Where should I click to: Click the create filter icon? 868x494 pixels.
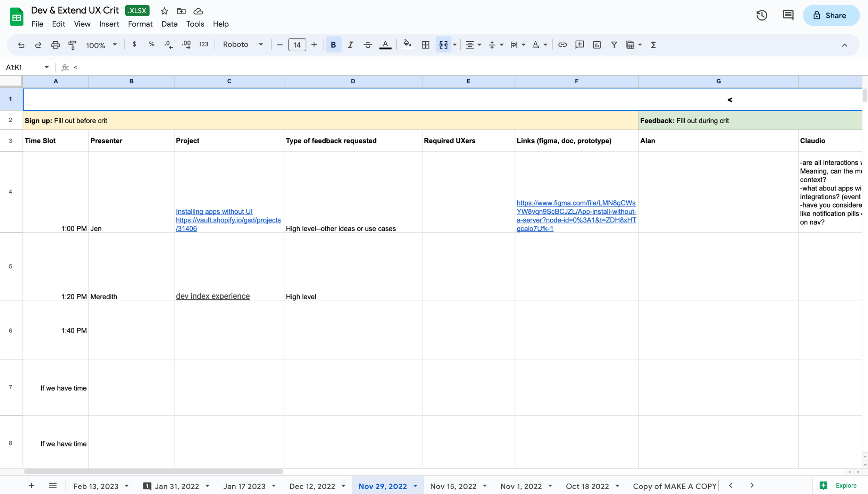coord(614,45)
